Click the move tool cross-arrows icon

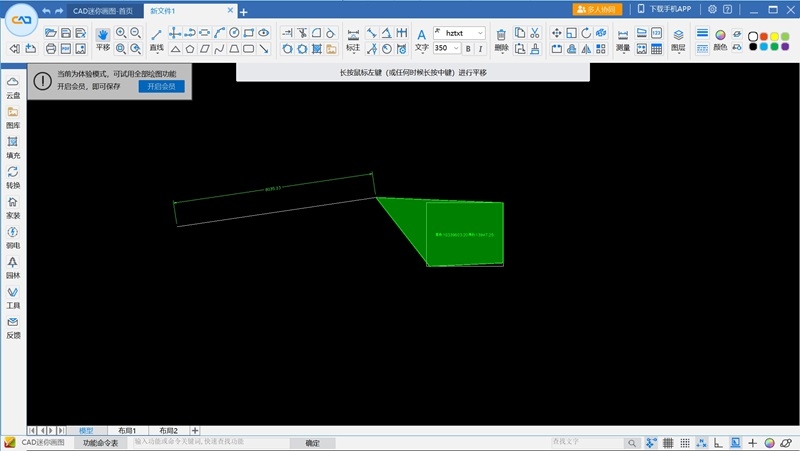pyautogui.click(x=557, y=33)
